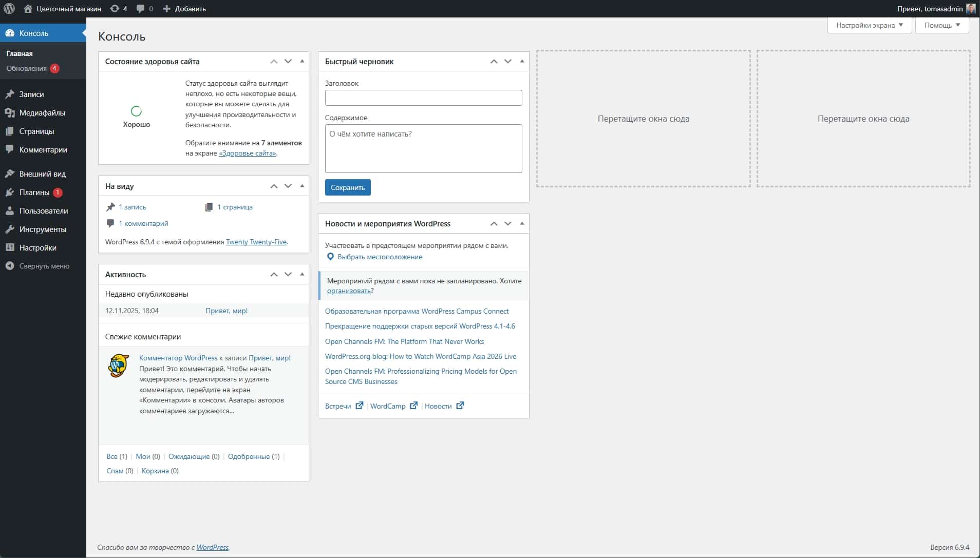Collapse the На виду panel
The image size is (980, 558).
302,186
